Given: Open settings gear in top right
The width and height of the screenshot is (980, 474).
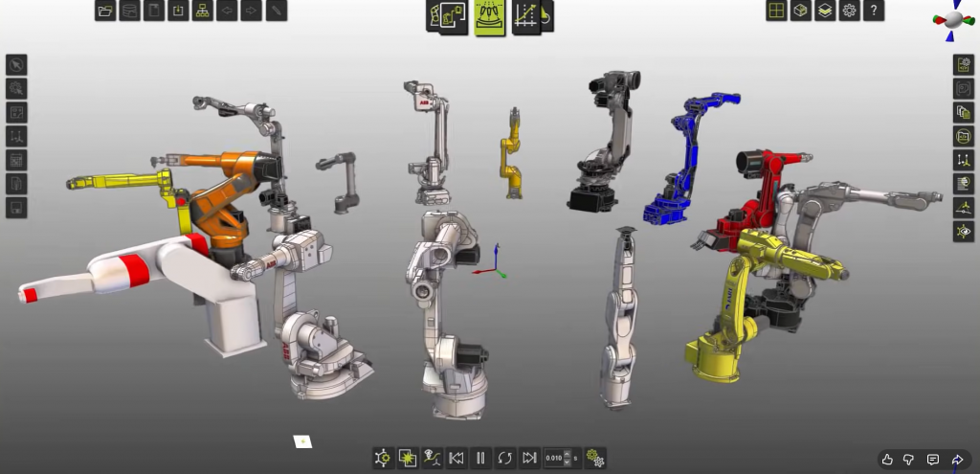Looking at the screenshot, I should click(x=848, y=11).
